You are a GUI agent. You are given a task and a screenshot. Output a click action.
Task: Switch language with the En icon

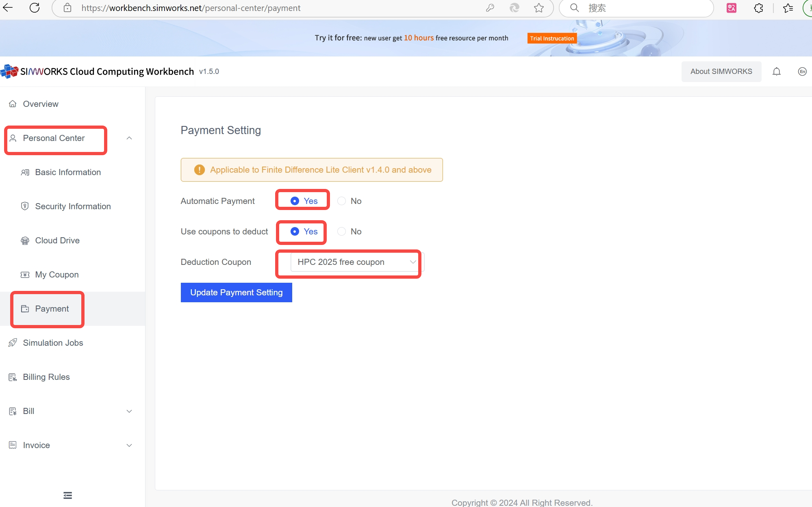coord(802,71)
